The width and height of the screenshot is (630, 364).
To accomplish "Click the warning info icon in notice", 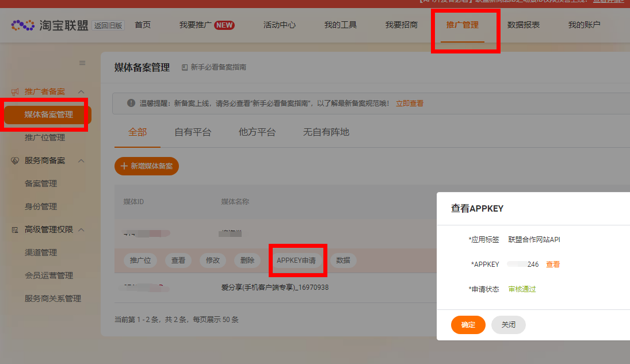I will click(131, 104).
